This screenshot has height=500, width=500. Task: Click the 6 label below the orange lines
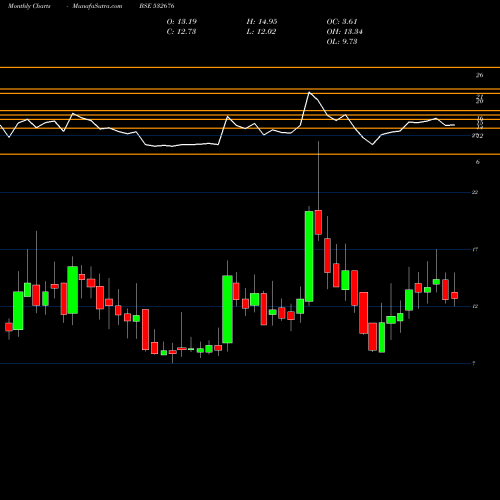[x=478, y=162]
